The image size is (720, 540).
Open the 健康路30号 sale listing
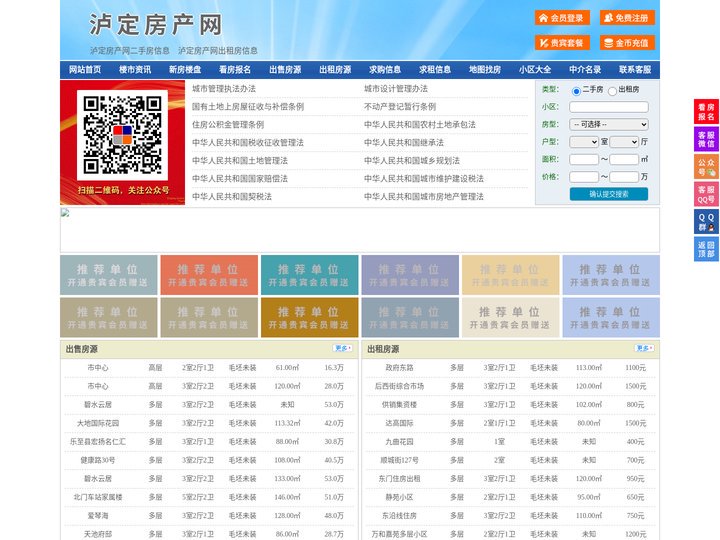(x=98, y=460)
